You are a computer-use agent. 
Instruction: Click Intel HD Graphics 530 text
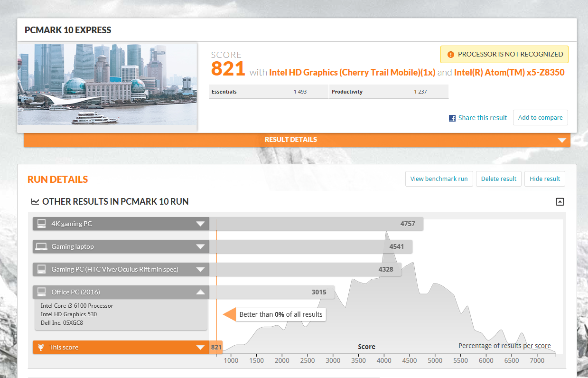tap(69, 314)
